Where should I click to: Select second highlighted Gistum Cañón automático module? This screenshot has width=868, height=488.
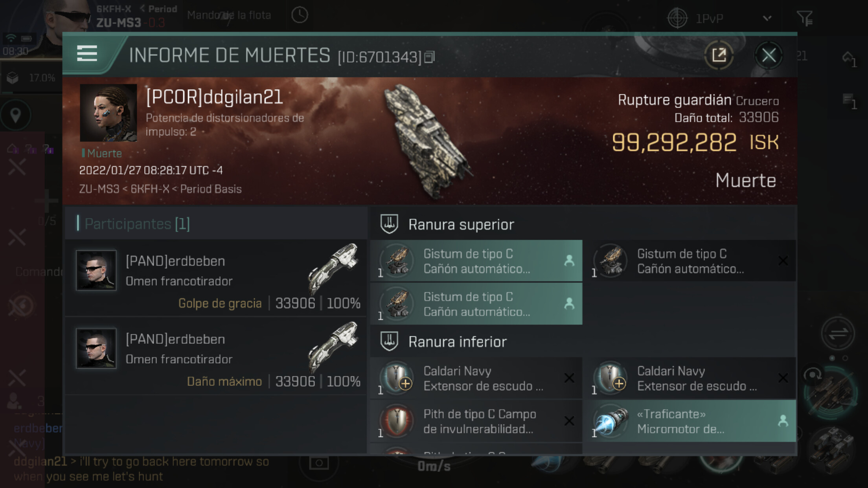[x=476, y=304]
